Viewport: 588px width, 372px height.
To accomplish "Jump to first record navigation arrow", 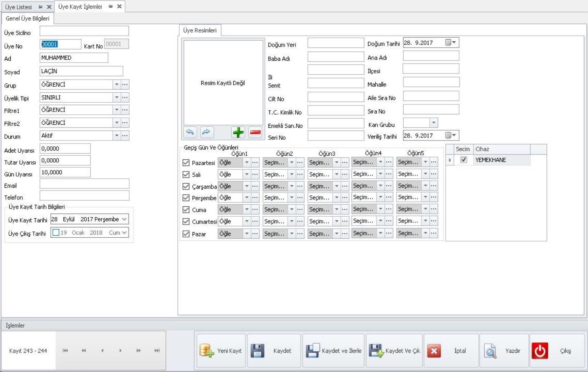I will click(x=65, y=351).
